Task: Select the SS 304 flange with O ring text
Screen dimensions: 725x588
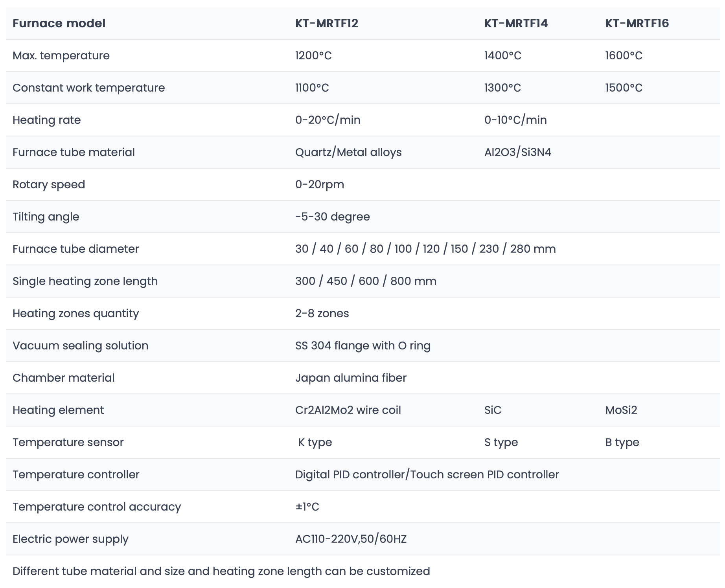Action: click(x=363, y=345)
